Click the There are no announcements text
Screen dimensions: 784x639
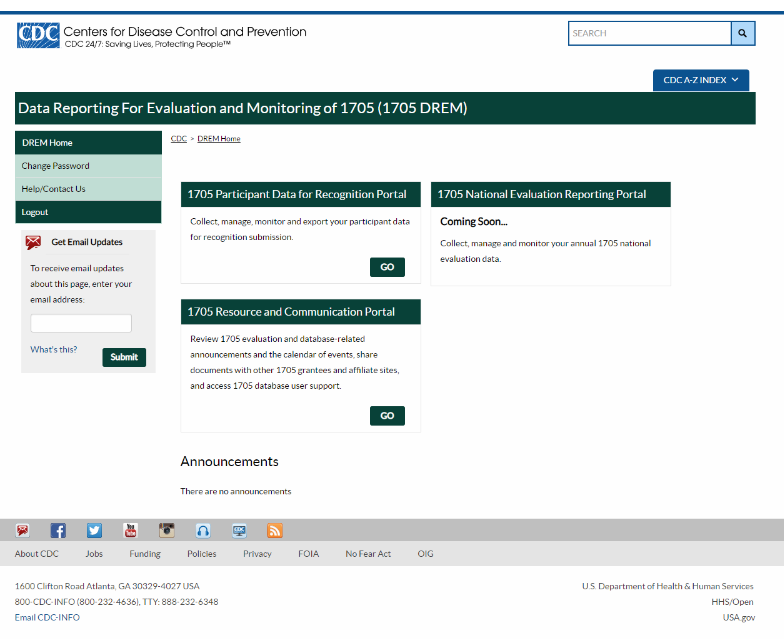point(236,491)
